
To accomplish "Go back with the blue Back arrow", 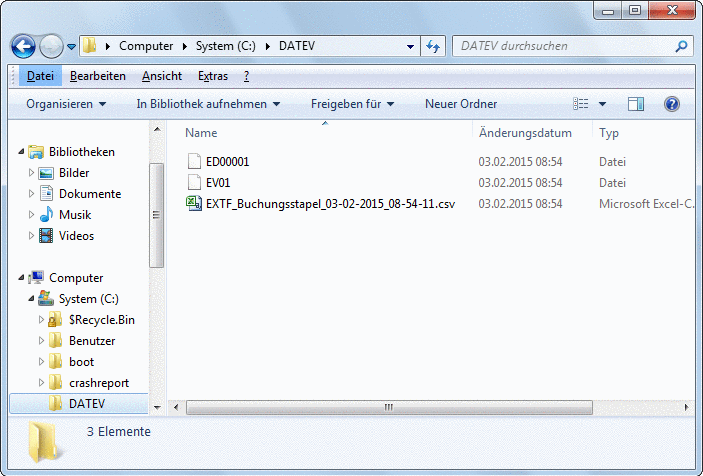I will click(23, 46).
